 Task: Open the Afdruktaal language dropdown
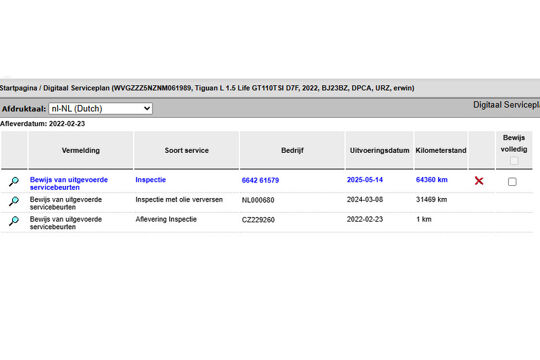point(101,109)
